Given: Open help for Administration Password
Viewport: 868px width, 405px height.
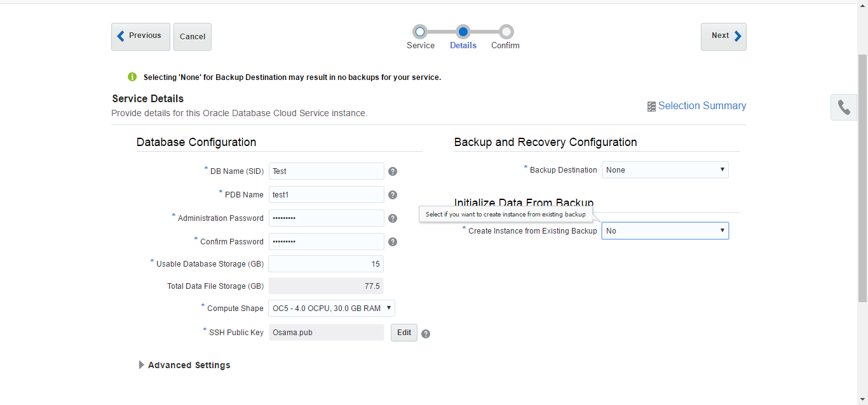Looking at the screenshot, I should pos(393,218).
